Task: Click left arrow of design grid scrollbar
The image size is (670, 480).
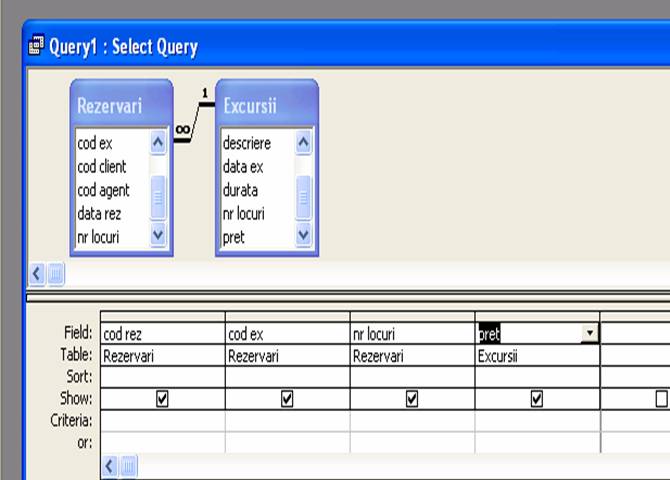Action: click(110, 466)
